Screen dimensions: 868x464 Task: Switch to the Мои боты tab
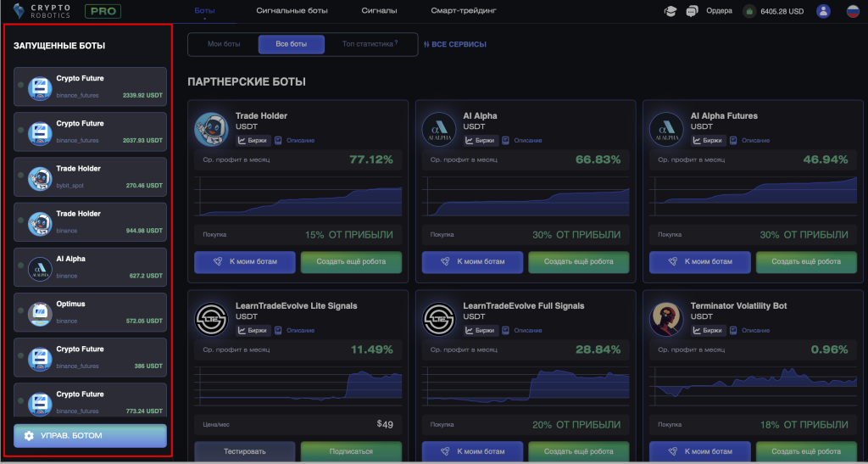[224, 44]
